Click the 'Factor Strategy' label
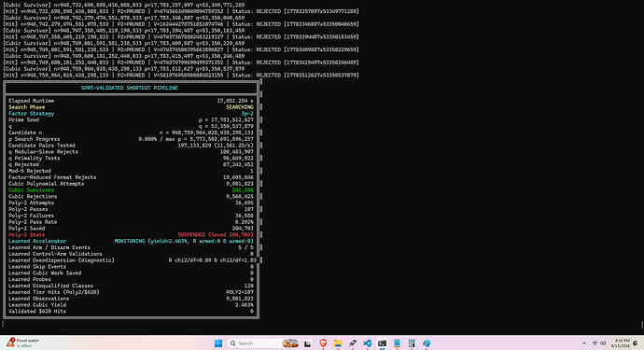This screenshot has height=350, width=644. click(31, 113)
